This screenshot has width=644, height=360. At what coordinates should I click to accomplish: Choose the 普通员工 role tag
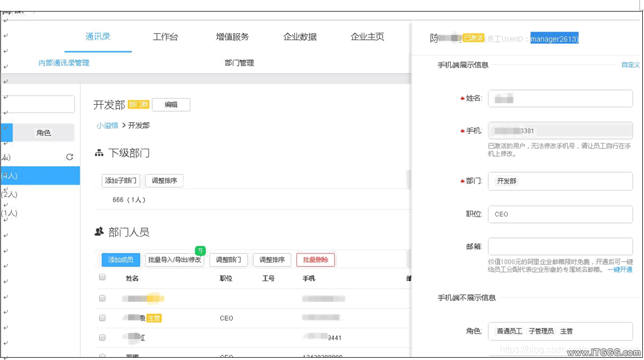pos(509,331)
